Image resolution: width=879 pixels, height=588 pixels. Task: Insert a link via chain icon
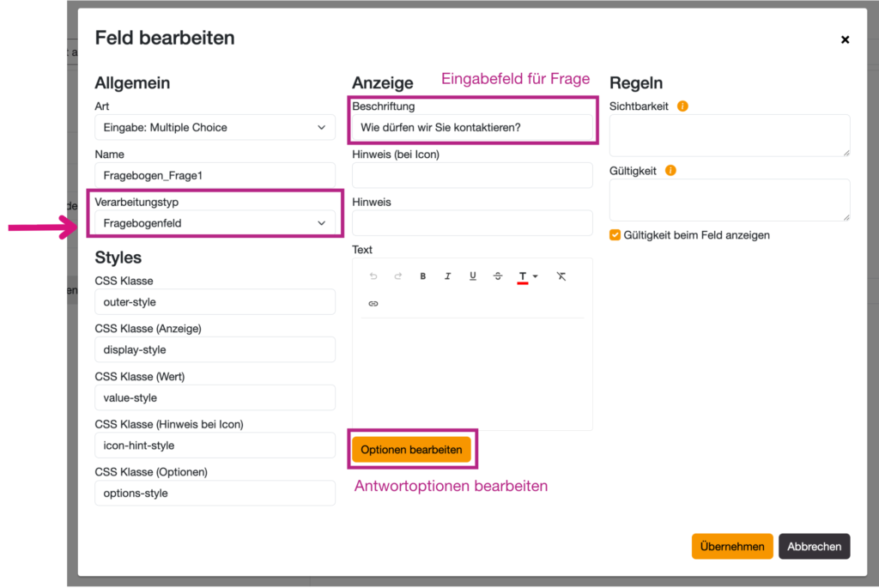373,304
